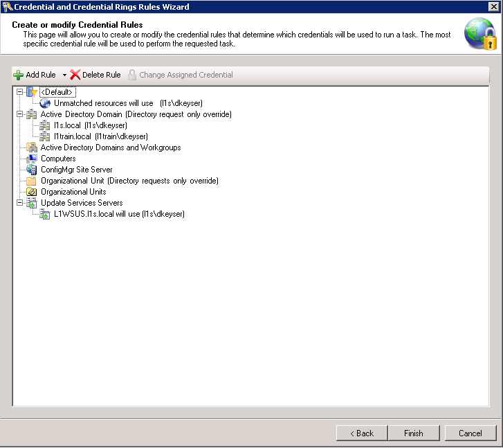Click the L1WSUS.l1s.local server icon
Viewport: 503px width, 448px height.
[45, 214]
